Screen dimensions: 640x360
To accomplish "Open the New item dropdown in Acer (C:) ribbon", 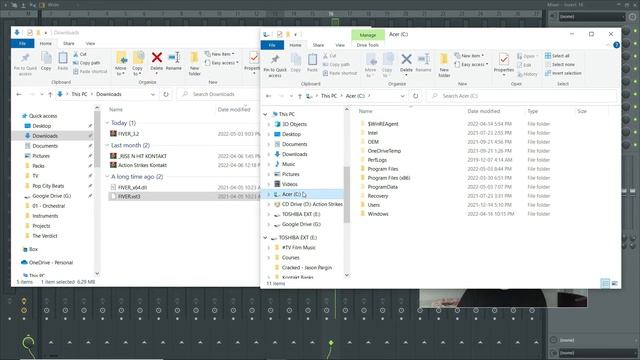I will point(470,56).
